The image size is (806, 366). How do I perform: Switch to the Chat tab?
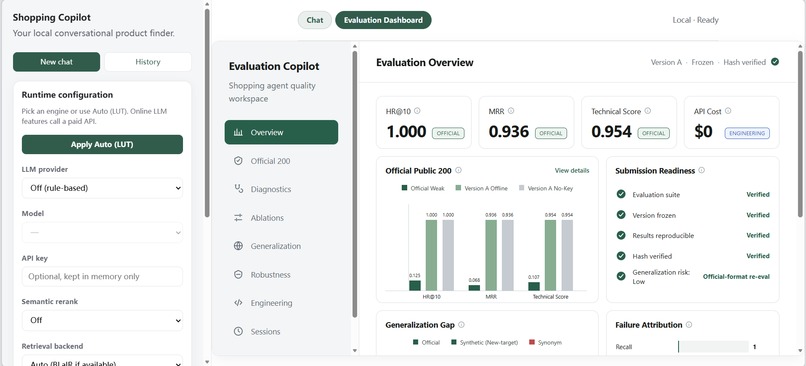pyautogui.click(x=315, y=20)
